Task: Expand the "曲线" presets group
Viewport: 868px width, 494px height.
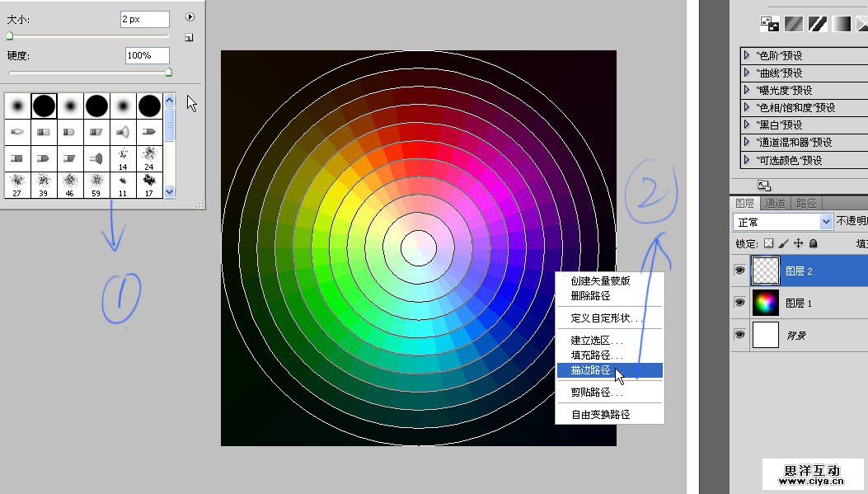Action: (747, 73)
